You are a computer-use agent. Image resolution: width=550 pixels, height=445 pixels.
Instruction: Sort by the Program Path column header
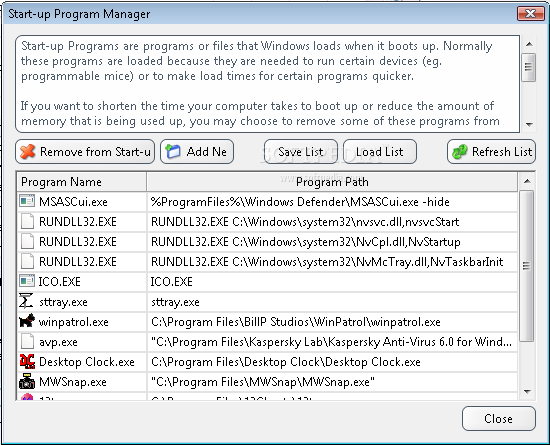[332, 182]
